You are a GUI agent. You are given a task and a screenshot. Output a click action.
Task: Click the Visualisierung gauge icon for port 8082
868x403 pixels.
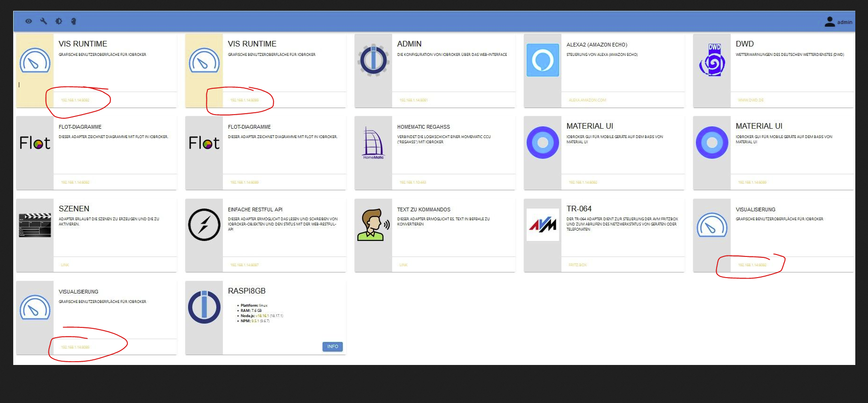pyautogui.click(x=712, y=225)
